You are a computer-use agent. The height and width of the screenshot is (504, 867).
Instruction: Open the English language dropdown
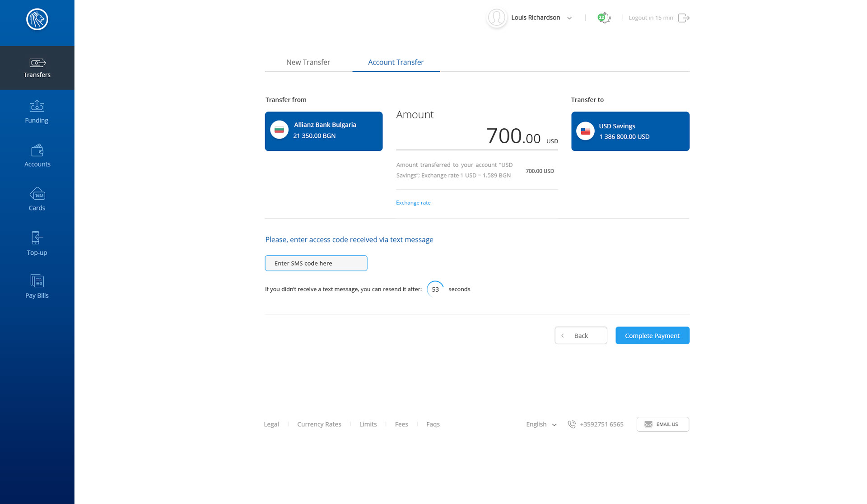(x=541, y=425)
